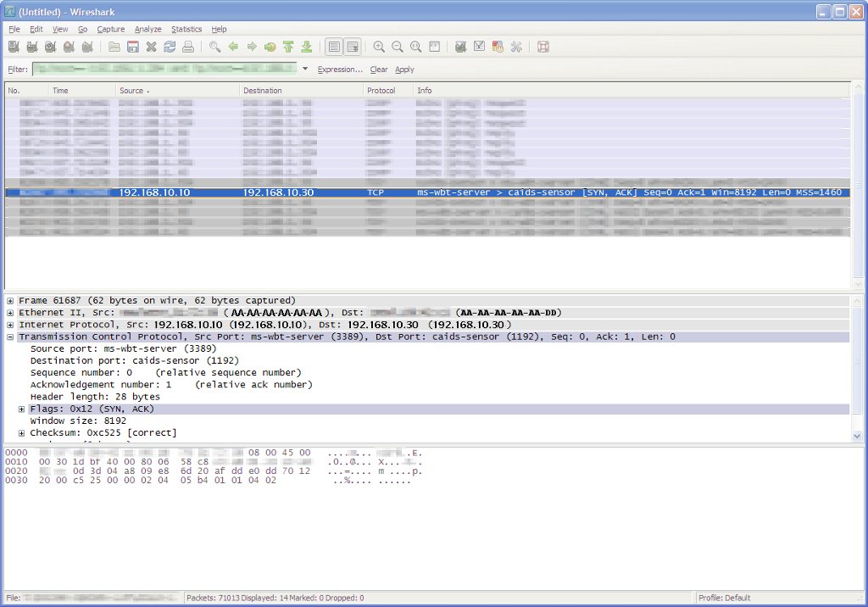
Task: Expand the Frame 61687 node
Action: coord(10,301)
